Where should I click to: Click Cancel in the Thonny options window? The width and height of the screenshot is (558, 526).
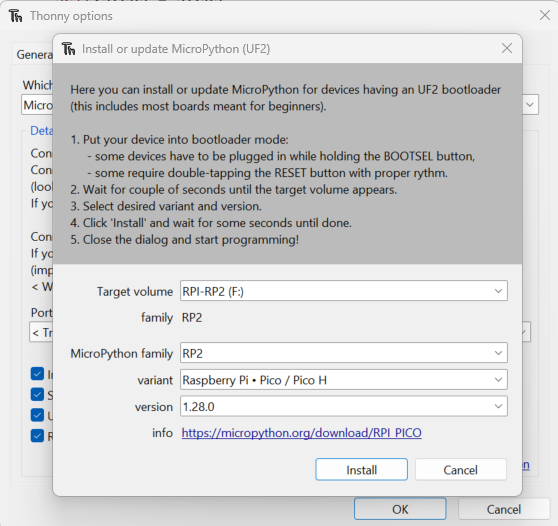tap(504, 509)
